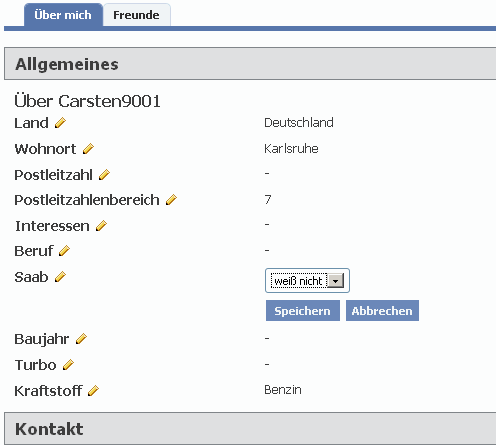
Task: Edit Interessen with the pencil icon
Action: [101, 226]
